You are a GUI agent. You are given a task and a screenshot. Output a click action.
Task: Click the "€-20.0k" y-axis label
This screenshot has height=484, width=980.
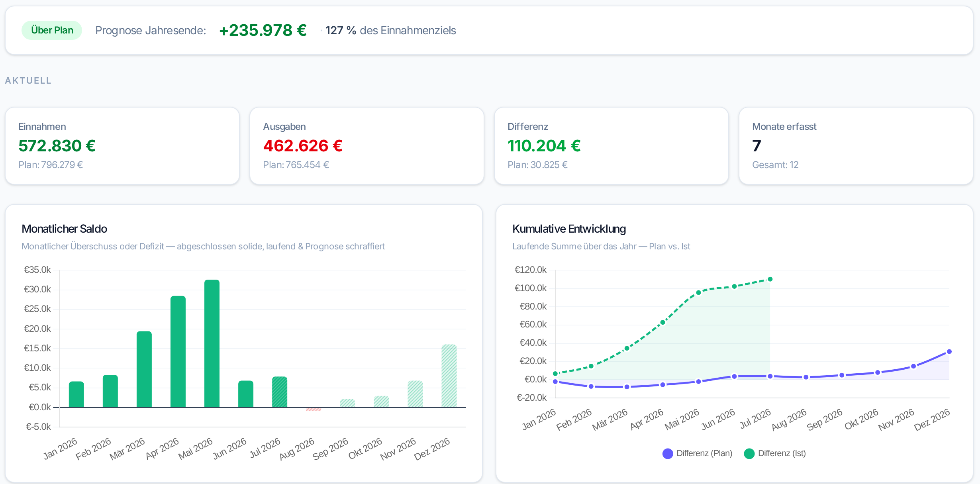tap(532, 398)
